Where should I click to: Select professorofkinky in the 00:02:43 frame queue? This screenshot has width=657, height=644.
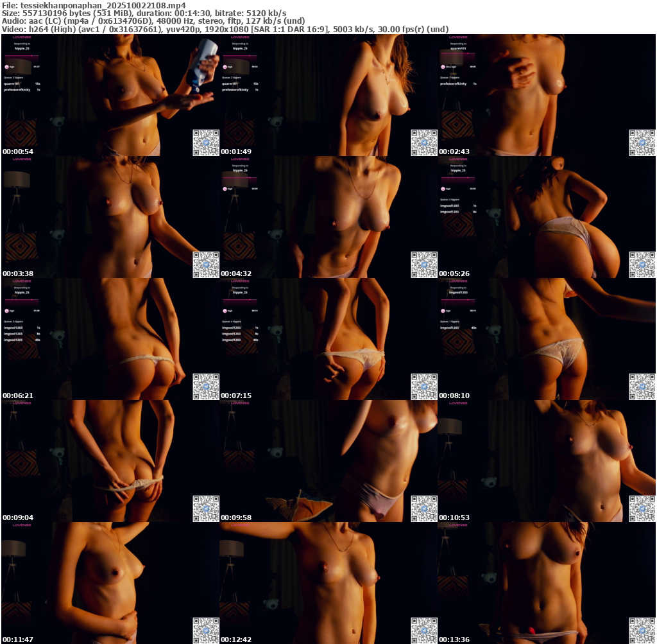tap(454, 83)
